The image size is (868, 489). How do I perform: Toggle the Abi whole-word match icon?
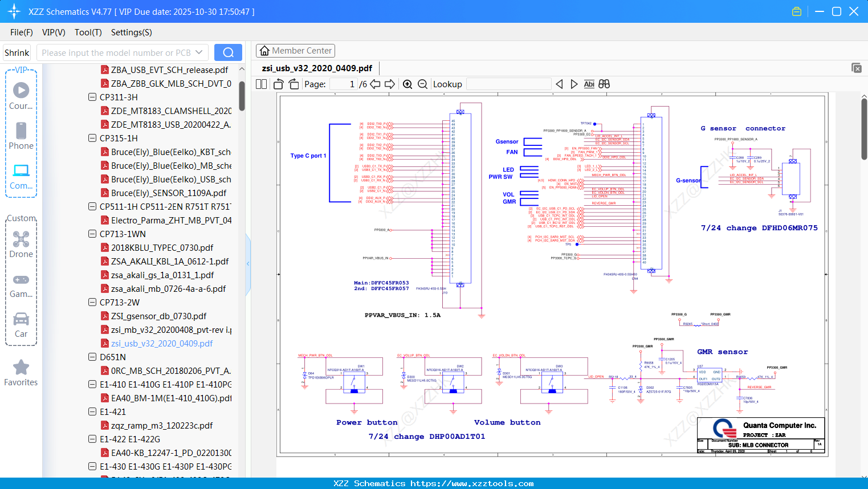coord(589,84)
